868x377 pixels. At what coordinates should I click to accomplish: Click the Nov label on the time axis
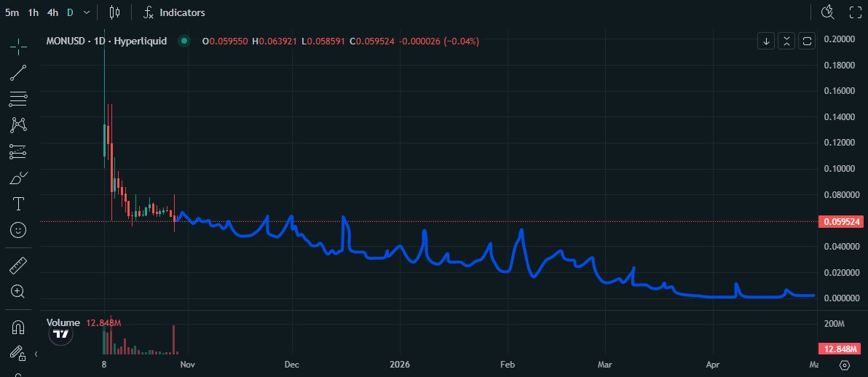pyautogui.click(x=188, y=365)
